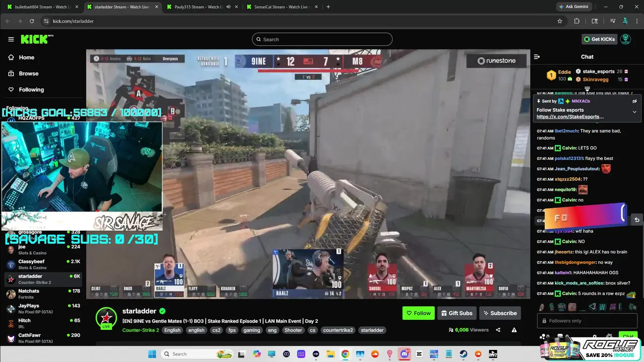Click the Followers only chat input

tap(587, 321)
